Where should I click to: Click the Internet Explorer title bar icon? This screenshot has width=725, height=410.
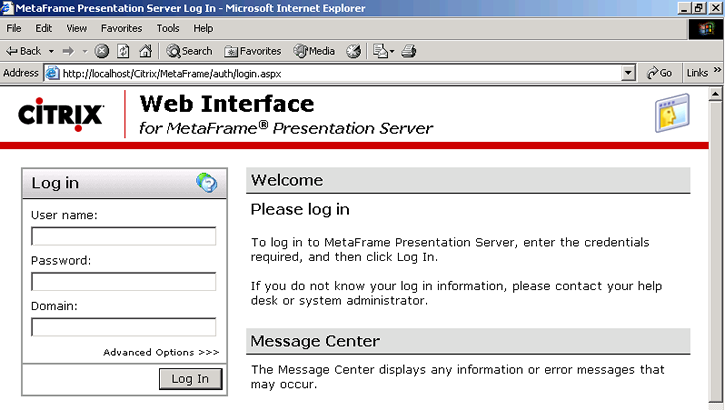tap(7, 8)
